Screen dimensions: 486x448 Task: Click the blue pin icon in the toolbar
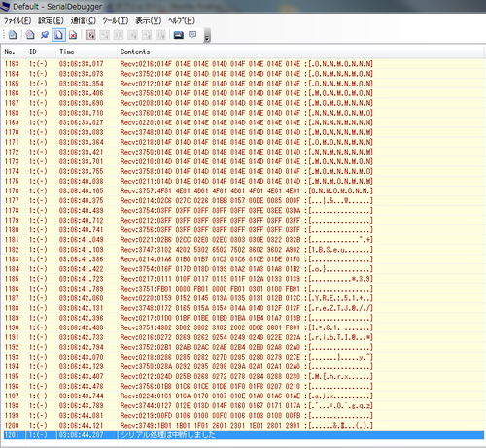click(45, 35)
